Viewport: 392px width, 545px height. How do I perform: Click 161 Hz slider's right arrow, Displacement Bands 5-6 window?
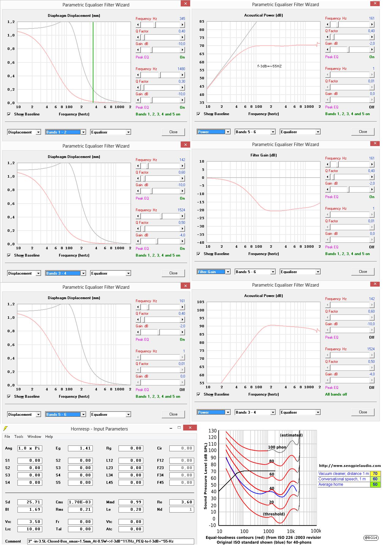coord(183,307)
